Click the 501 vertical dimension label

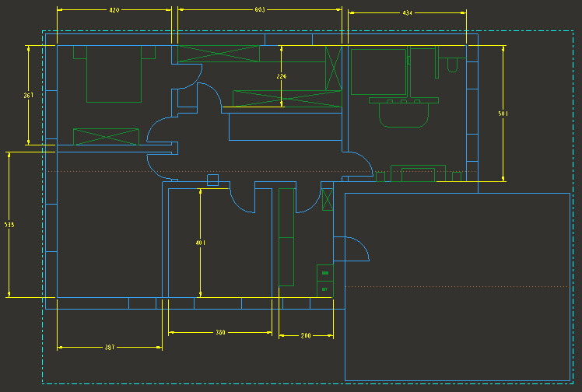[503, 114]
